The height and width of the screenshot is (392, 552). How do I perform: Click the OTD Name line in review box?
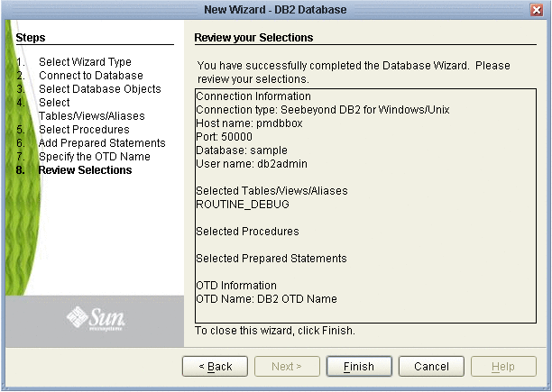pyautogui.click(x=266, y=299)
